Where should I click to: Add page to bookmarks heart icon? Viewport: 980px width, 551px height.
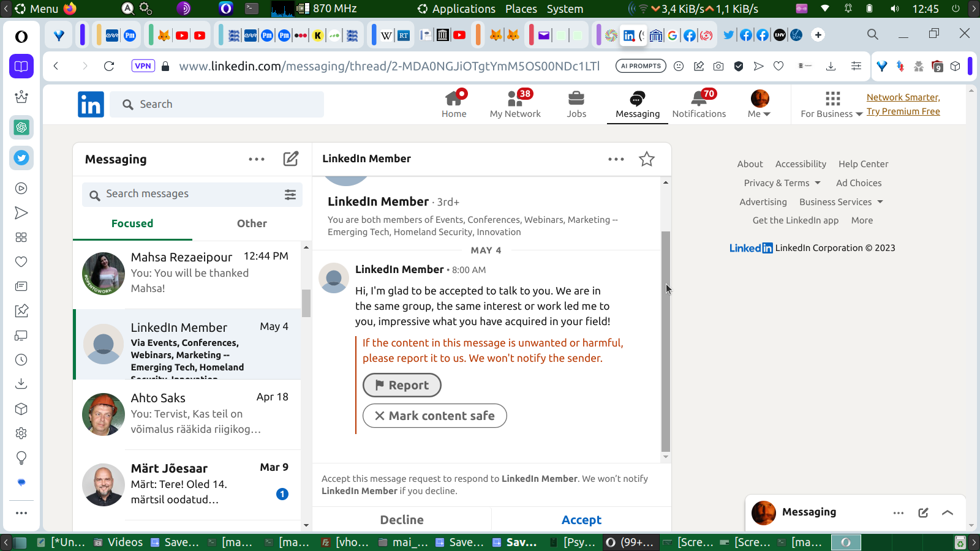(x=778, y=66)
